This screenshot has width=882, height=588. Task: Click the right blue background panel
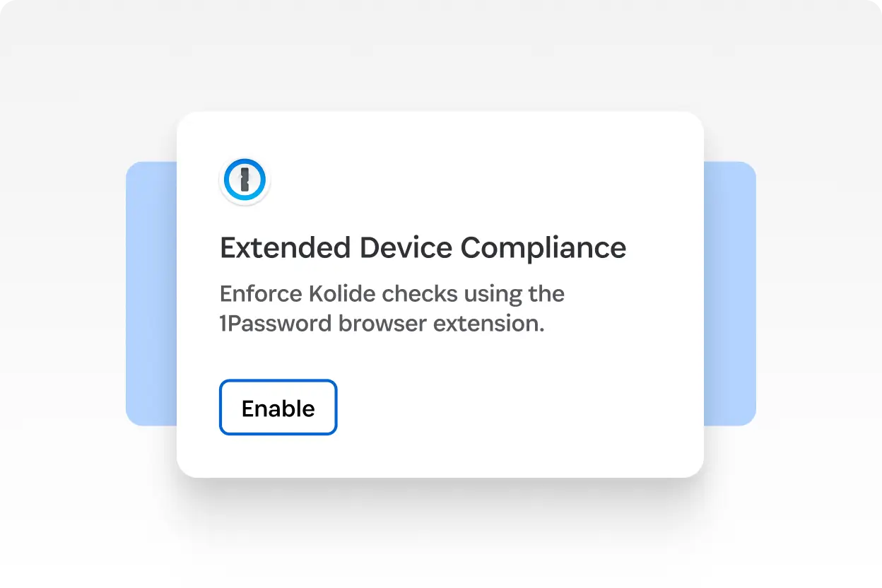(x=730, y=293)
